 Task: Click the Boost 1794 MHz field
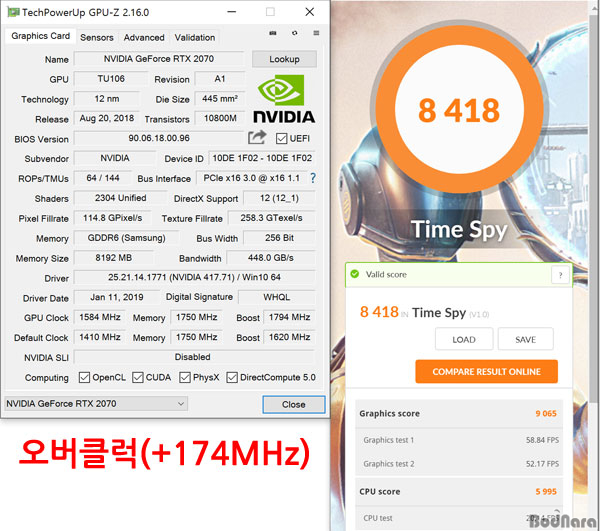289,317
